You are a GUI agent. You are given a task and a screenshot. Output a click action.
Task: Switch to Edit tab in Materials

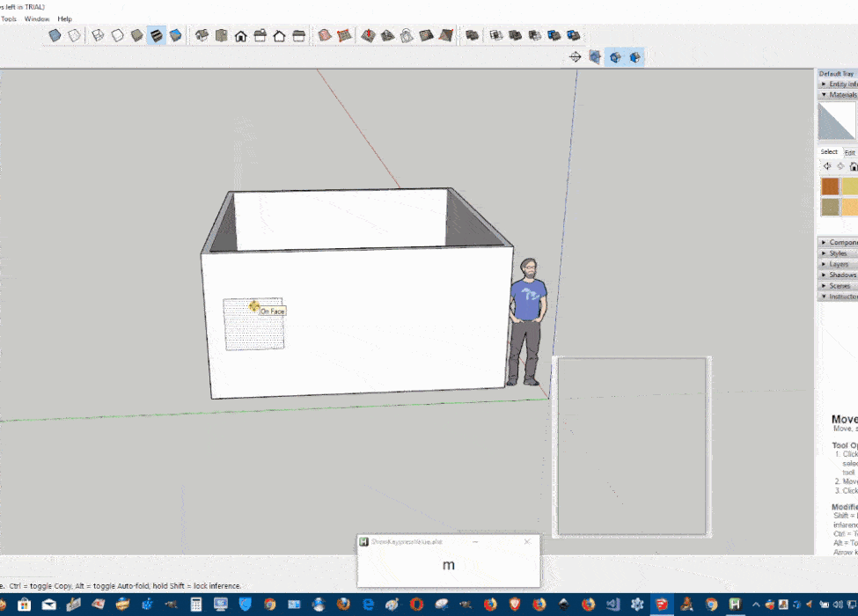coord(850,152)
